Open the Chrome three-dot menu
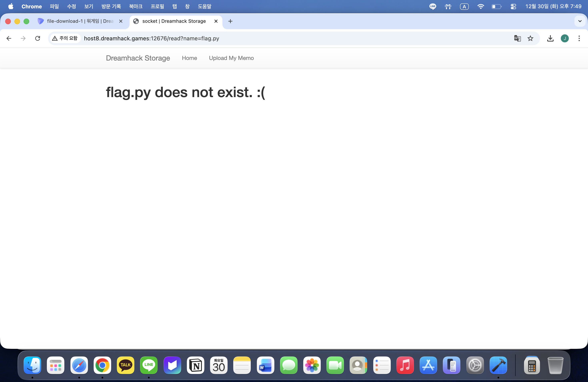The height and width of the screenshot is (382, 588). pos(579,38)
